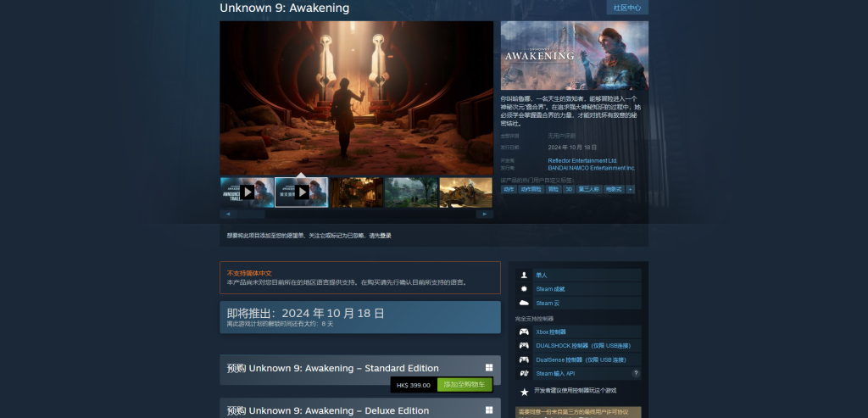Open the Reflector Entertainment Ltd. developer link
The height and width of the screenshot is (418, 868).
click(582, 160)
